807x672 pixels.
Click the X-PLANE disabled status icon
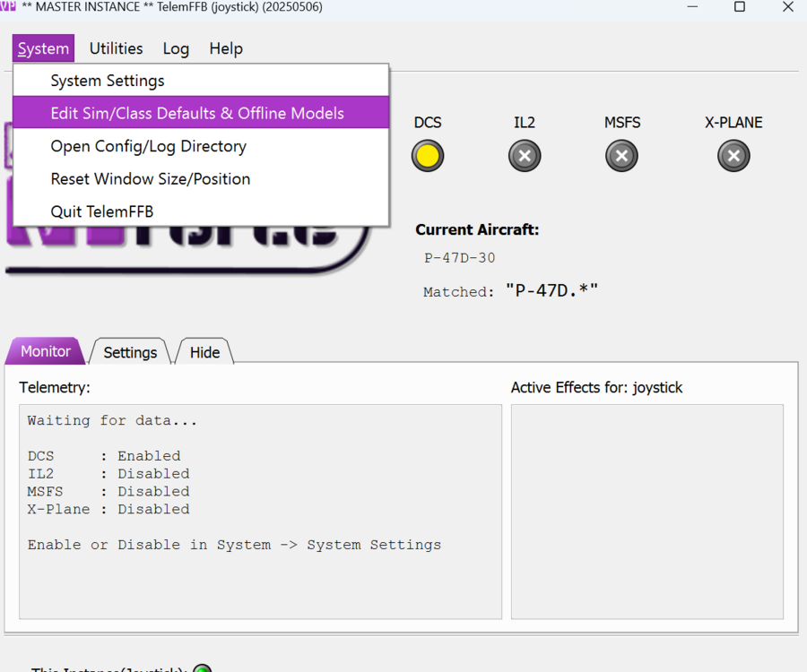(733, 156)
